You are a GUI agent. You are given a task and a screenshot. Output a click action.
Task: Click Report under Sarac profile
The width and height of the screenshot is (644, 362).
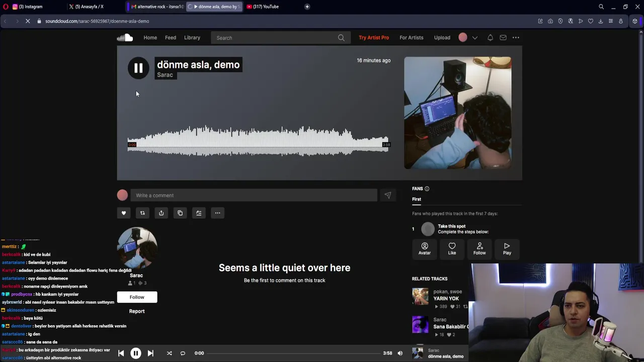[137, 311]
